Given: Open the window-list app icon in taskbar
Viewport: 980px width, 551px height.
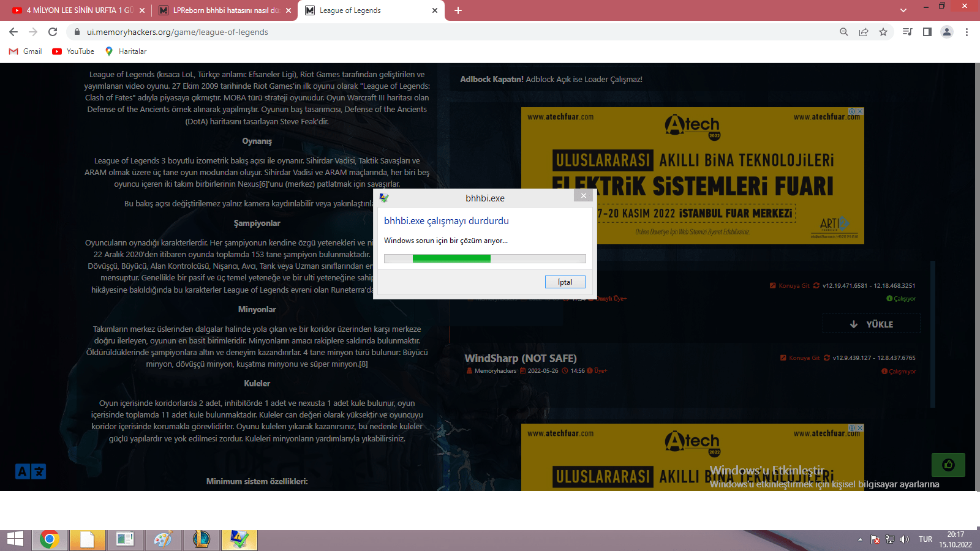Looking at the screenshot, I should click(x=125, y=539).
